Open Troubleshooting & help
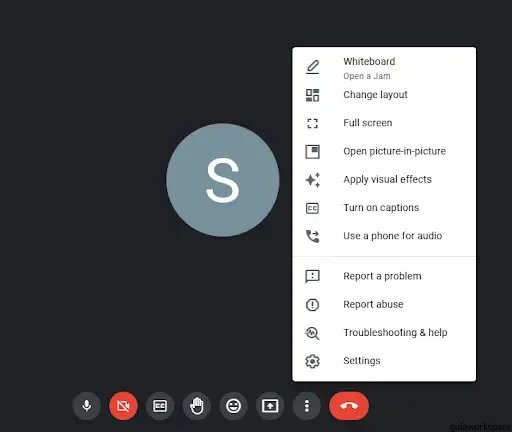 click(384, 333)
